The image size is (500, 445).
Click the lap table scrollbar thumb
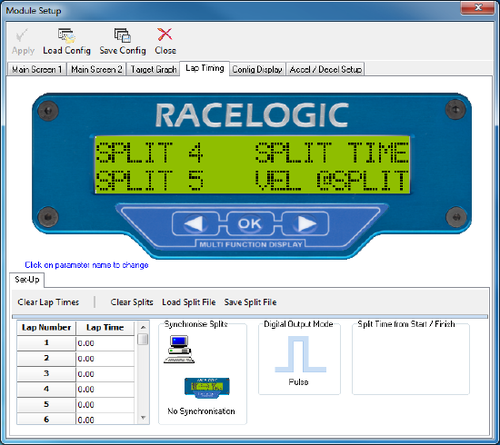[x=143, y=339]
